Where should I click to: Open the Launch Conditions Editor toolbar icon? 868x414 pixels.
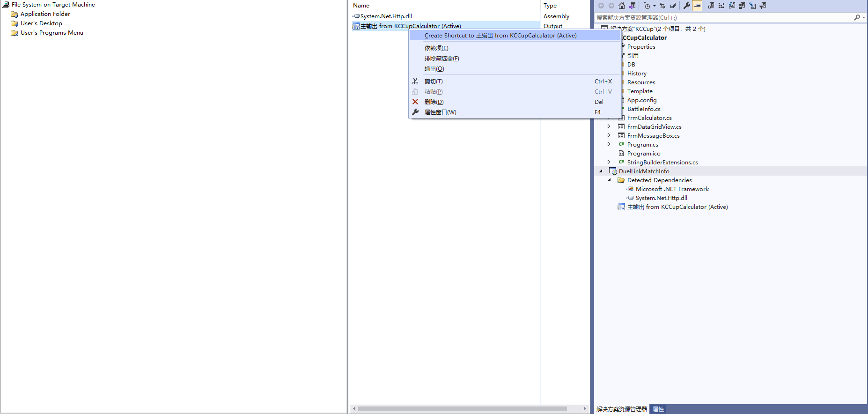pos(763,6)
